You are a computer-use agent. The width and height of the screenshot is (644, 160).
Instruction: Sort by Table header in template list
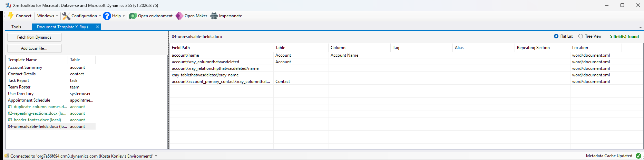coord(82,60)
